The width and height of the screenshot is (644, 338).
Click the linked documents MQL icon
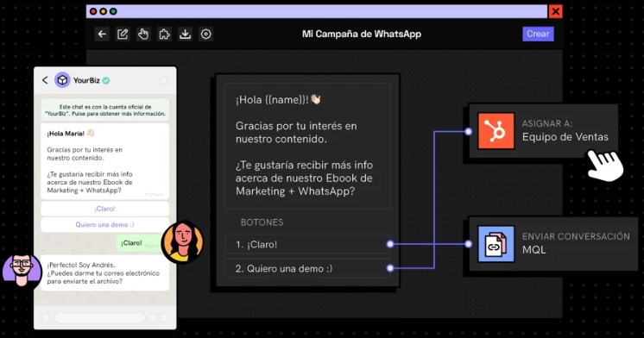point(496,244)
